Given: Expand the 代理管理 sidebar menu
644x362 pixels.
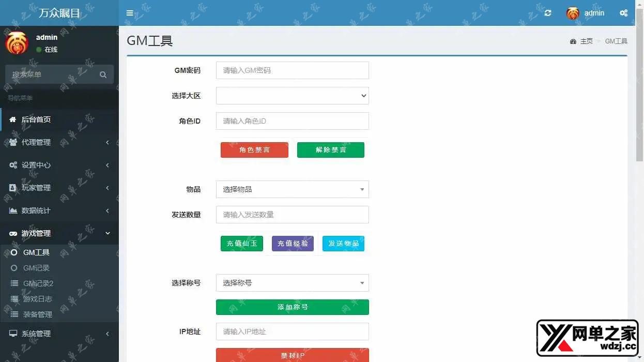Looking at the screenshot, I should [x=59, y=142].
